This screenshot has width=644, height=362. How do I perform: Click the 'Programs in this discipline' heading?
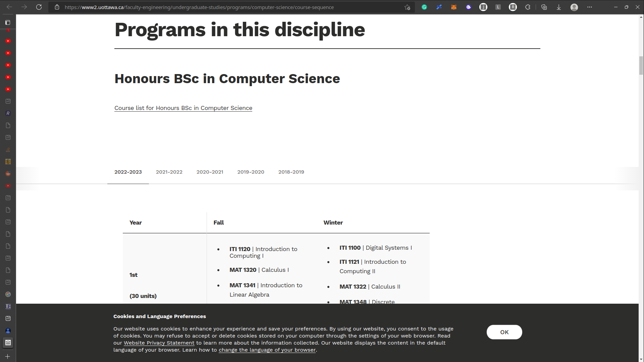[x=239, y=29]
